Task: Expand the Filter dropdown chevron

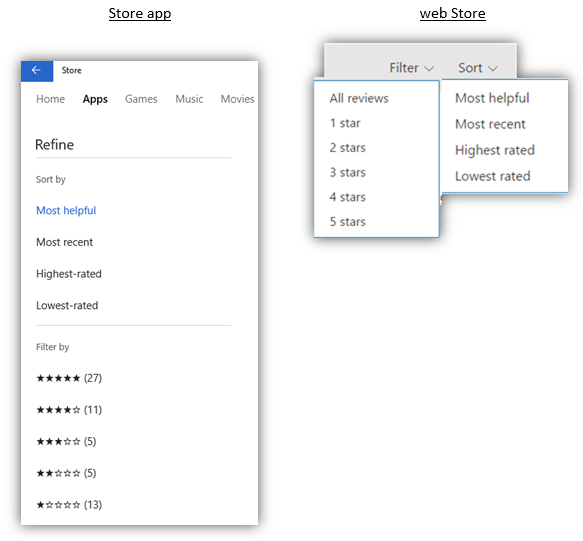Action: [429, 69]
